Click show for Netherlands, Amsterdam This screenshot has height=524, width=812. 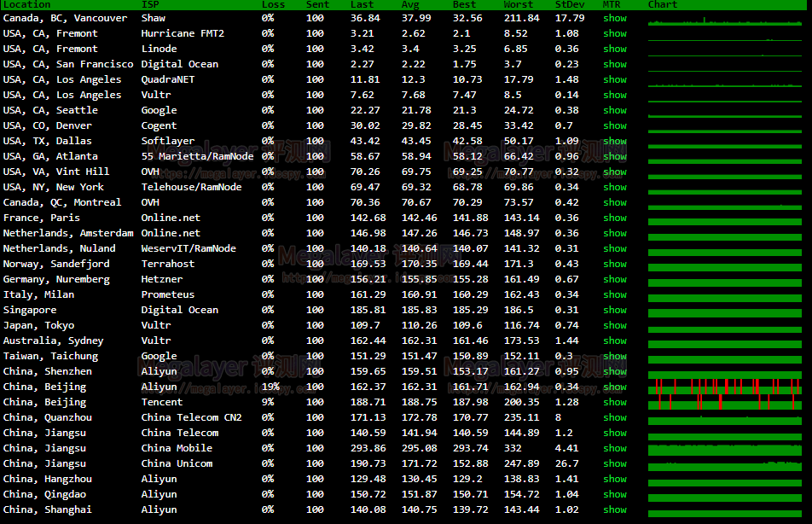point(615,233)
